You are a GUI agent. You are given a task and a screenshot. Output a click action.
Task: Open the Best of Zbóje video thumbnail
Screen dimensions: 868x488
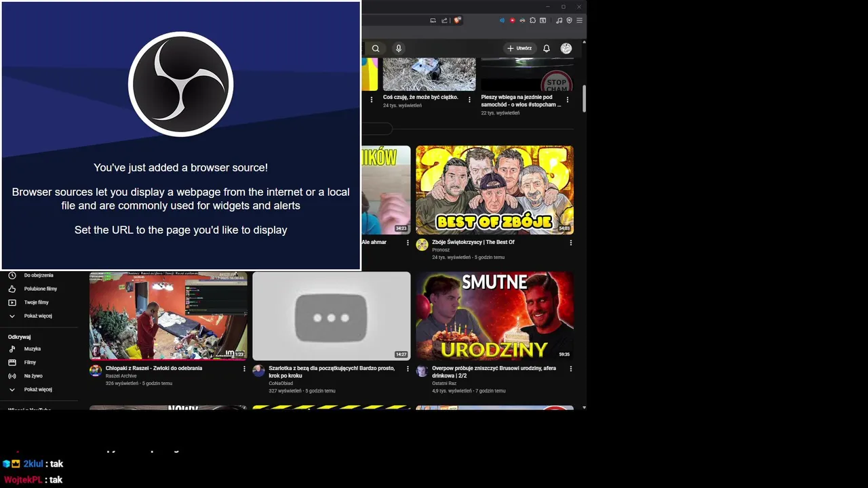[494, 190]
